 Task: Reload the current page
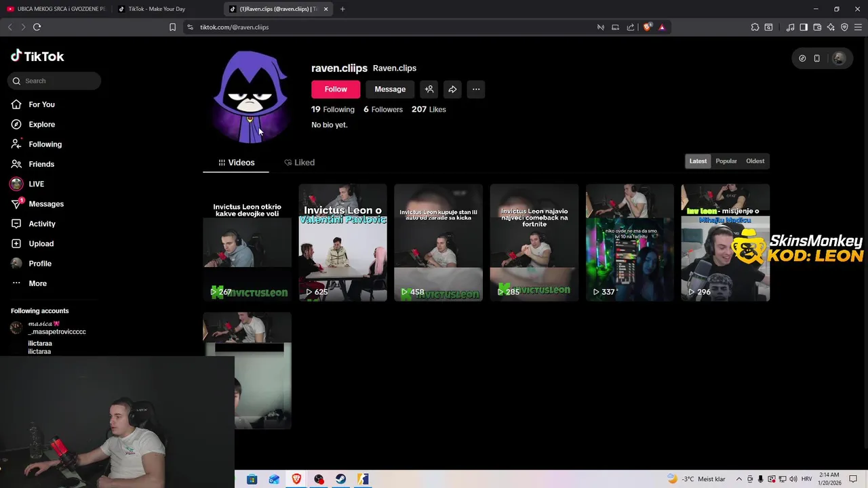pyautogui.click(x=37, y=27)
